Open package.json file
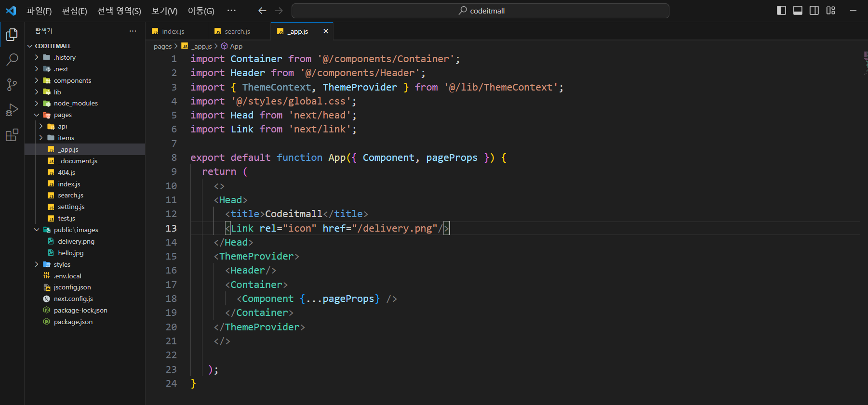The width and height of the screenshot is (868, 405). [85, 322]
